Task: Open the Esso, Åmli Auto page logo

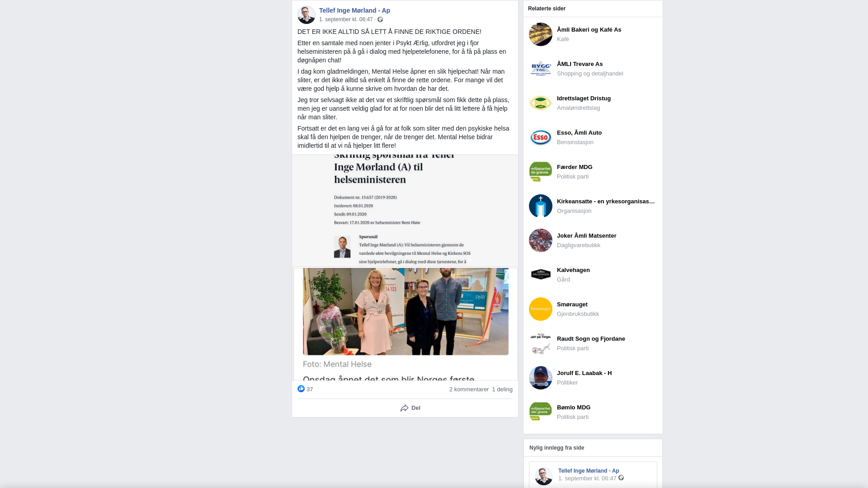Action: pyautogui.click(x=541, y=137)
